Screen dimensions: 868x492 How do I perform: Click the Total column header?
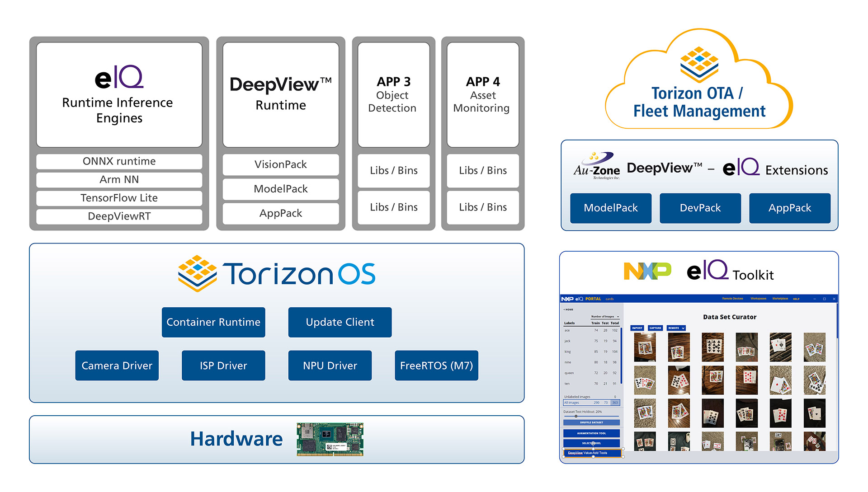pos(615,323)
